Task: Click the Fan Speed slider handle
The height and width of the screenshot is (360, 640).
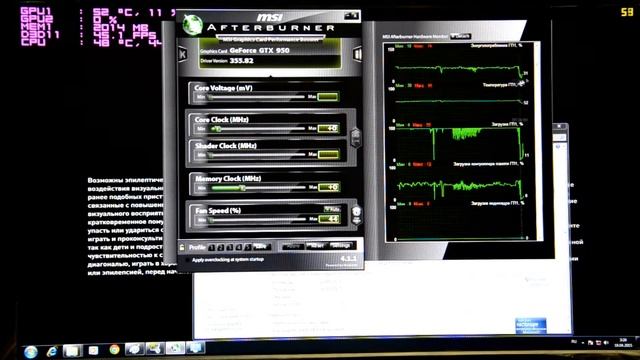Action: [211, 220]
